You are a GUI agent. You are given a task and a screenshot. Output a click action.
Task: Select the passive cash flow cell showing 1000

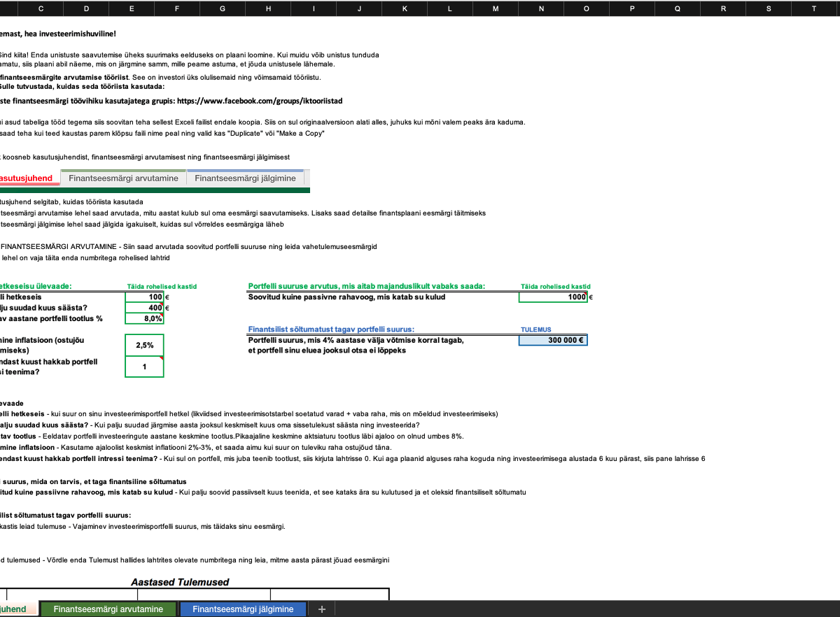pyautogui.click(x=553, y=297)
